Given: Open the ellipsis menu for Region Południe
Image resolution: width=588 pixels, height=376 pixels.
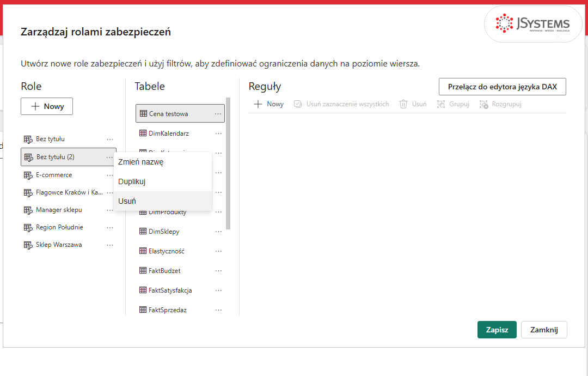Looking at the screenshot, I should [110, 227].
